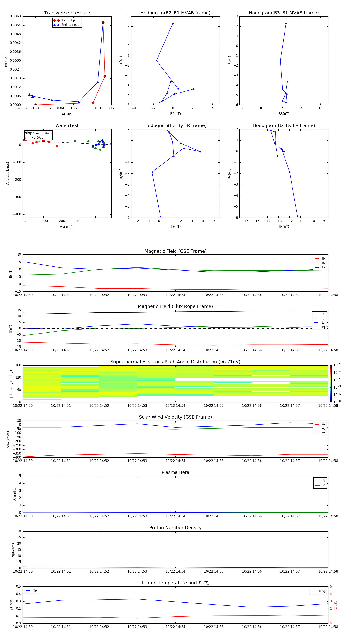Click the 'Hodogram(B3_B1 MVAB frame)' title
Image resolution: width=351 pixels, height=644 pixels.
(284, 13)
